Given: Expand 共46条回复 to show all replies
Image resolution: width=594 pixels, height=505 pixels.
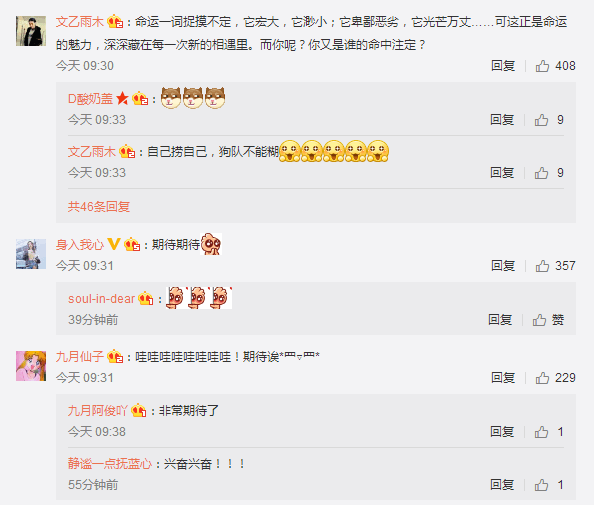Looking at the screenshot, I should [x=99, y=207].
